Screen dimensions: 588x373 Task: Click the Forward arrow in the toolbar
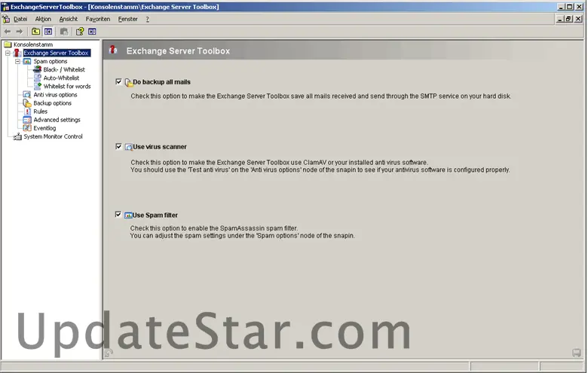click(x=20, y=32)
